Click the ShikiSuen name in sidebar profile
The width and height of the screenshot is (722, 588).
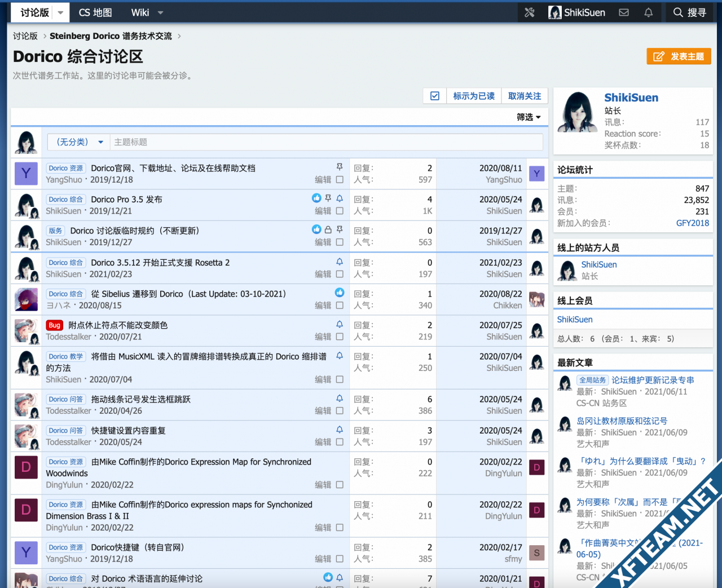[631, 98]
